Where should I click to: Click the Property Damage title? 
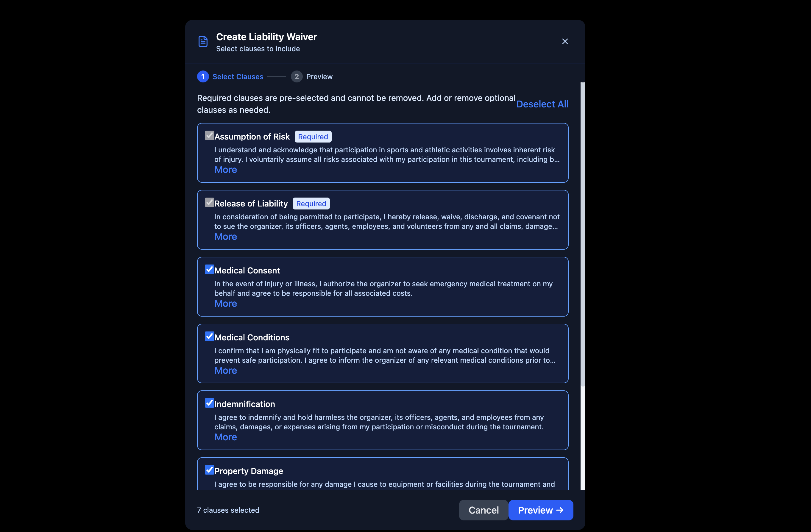pos(249,471)
